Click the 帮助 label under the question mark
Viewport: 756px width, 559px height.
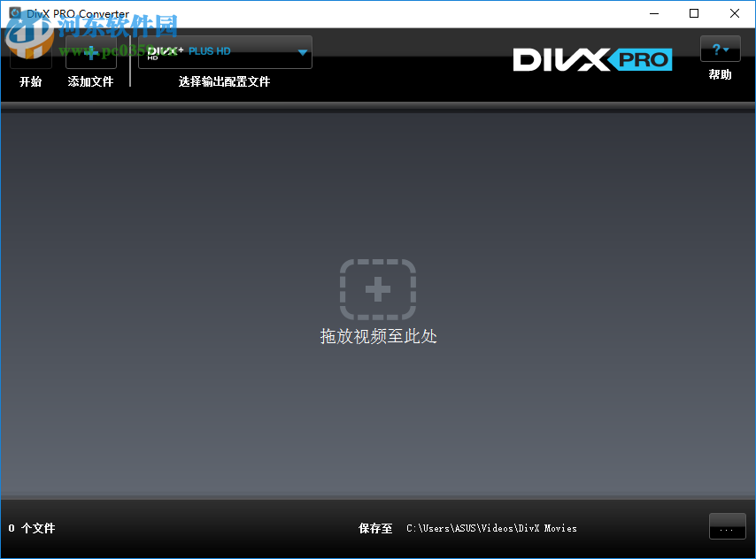tap(720, 75)
